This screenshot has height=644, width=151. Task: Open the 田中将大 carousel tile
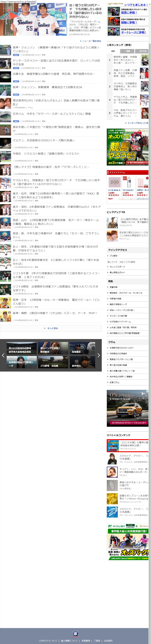[x=82, y=362]
